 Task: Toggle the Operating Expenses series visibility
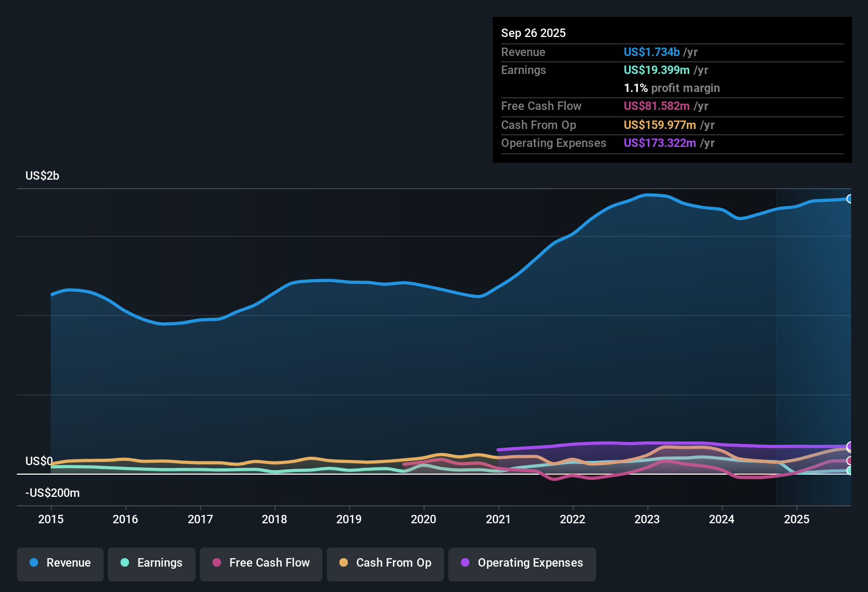tap(522, 563)
